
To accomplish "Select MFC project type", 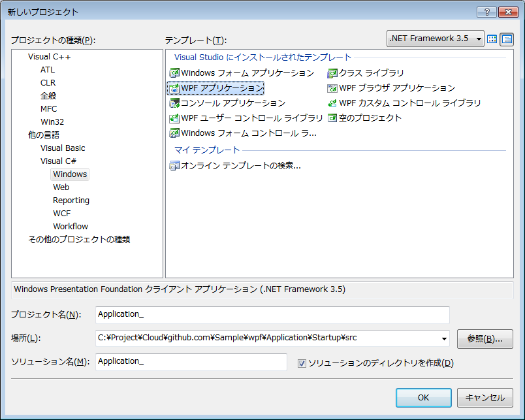I will pyautogui.click(x=48, y=109).
